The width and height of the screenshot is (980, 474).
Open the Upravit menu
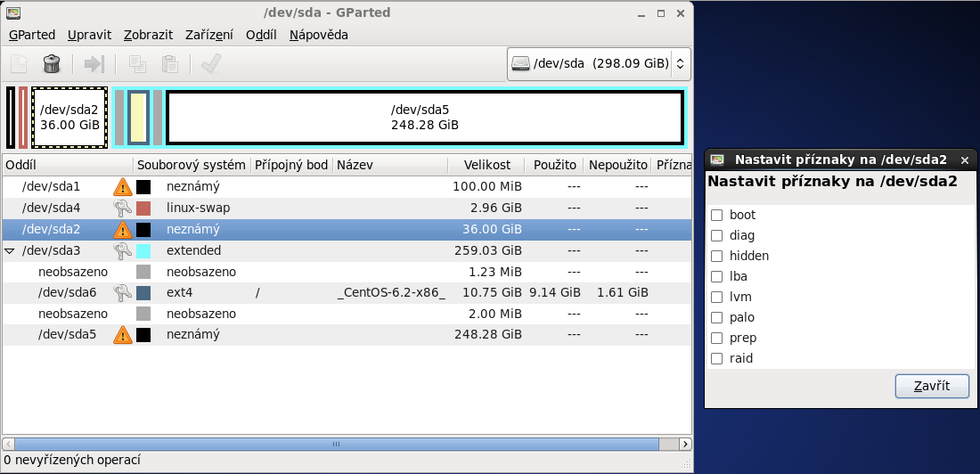[89, 35]
